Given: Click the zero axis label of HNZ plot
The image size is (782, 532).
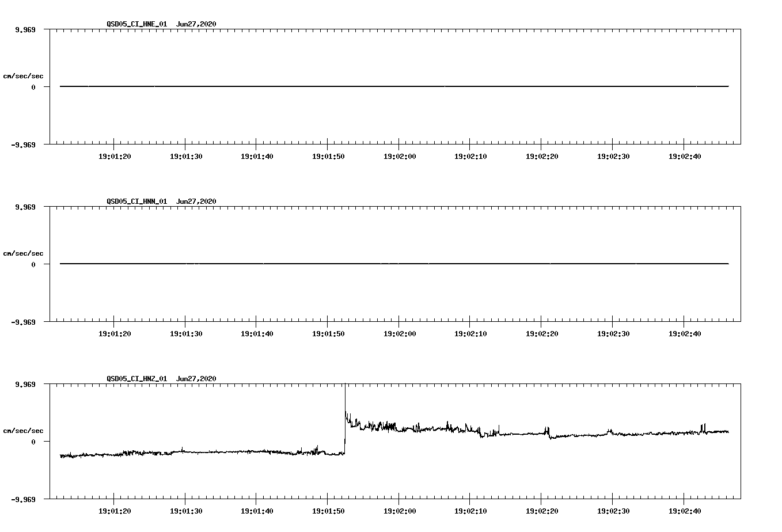Looking at the screenshot, I should (x=33, y=442).
